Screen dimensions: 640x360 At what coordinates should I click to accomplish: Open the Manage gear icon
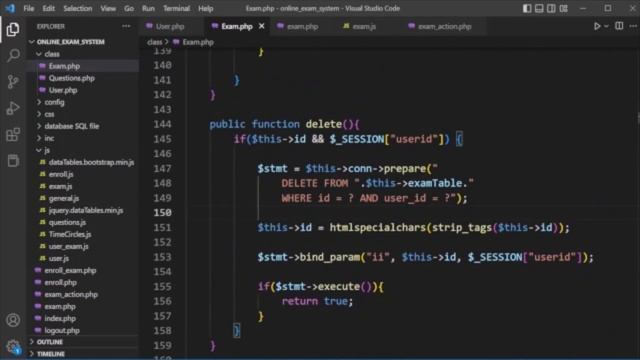tap(13, 347)
